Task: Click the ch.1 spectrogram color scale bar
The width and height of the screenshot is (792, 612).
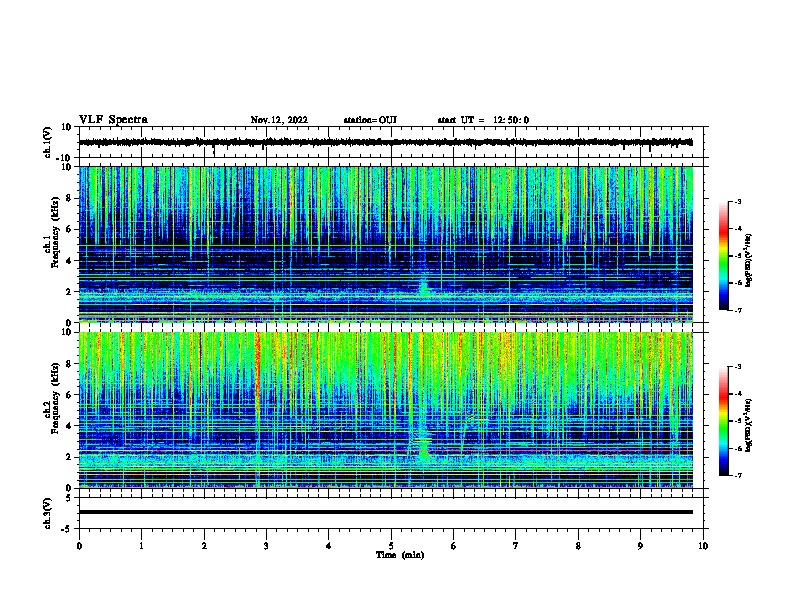Action: (x=723, y=256)
